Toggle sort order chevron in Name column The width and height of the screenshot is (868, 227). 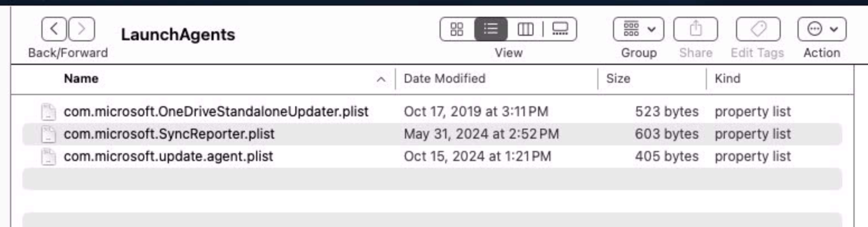[x=382, y=79]
